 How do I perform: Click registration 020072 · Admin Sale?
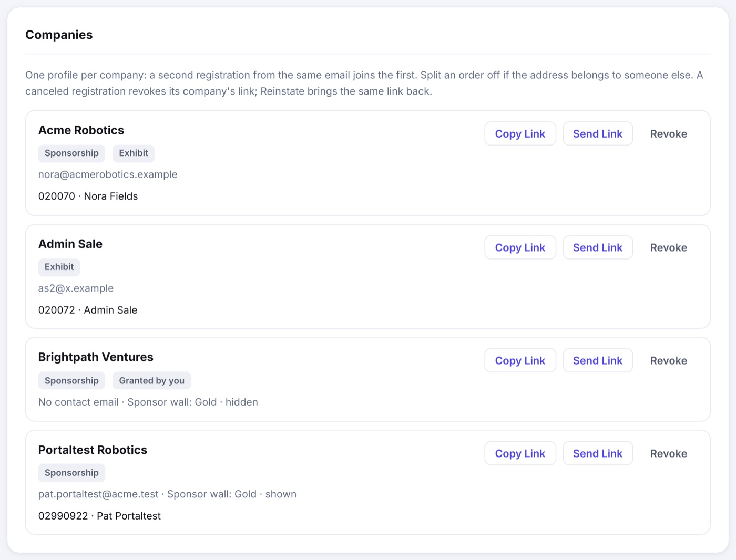point(88,310)
